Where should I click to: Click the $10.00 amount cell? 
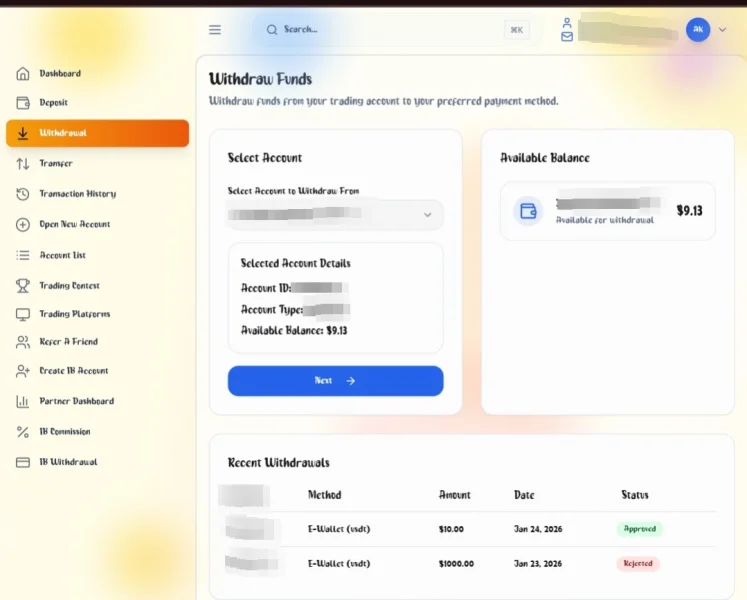tap(451, 529)
